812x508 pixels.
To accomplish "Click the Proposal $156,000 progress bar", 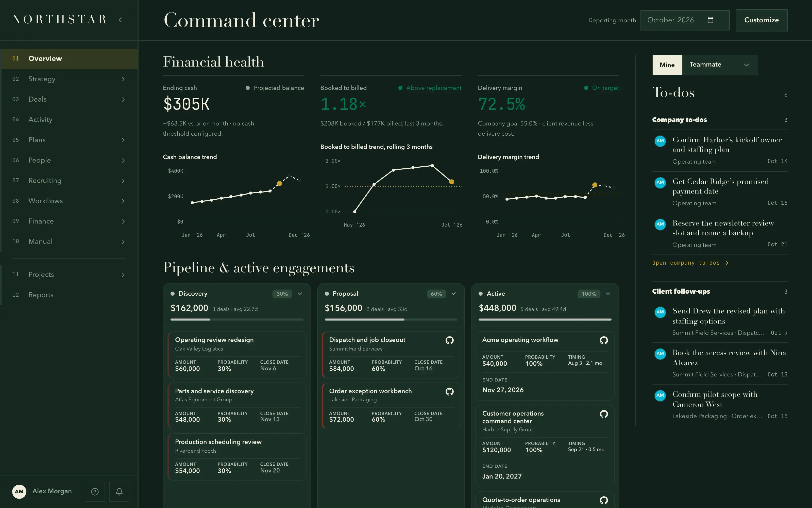I will (391, 320).
